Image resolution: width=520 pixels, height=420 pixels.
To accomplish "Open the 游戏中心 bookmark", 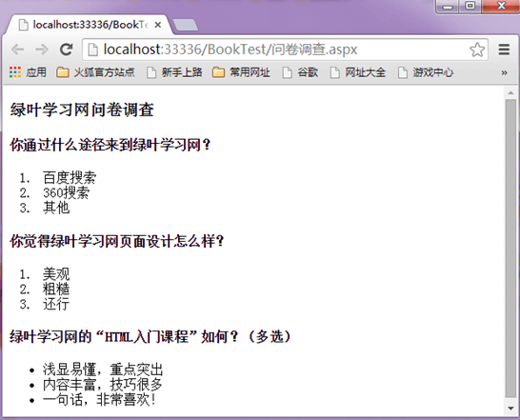I will click(x=426, y=72).
